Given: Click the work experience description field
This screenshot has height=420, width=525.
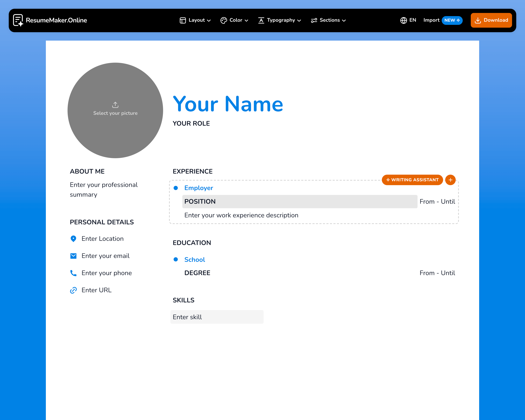Looking at the screenshot, I should [241, 215].
